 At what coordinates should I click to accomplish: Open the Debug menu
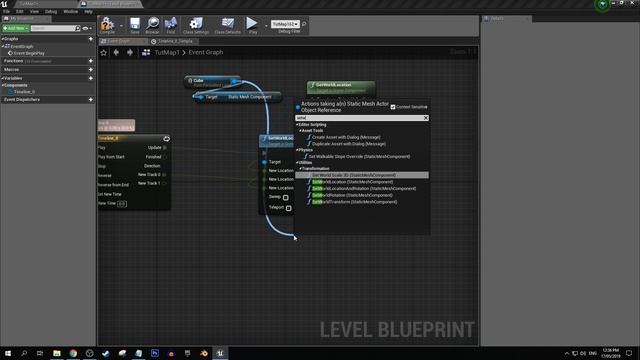51,11
